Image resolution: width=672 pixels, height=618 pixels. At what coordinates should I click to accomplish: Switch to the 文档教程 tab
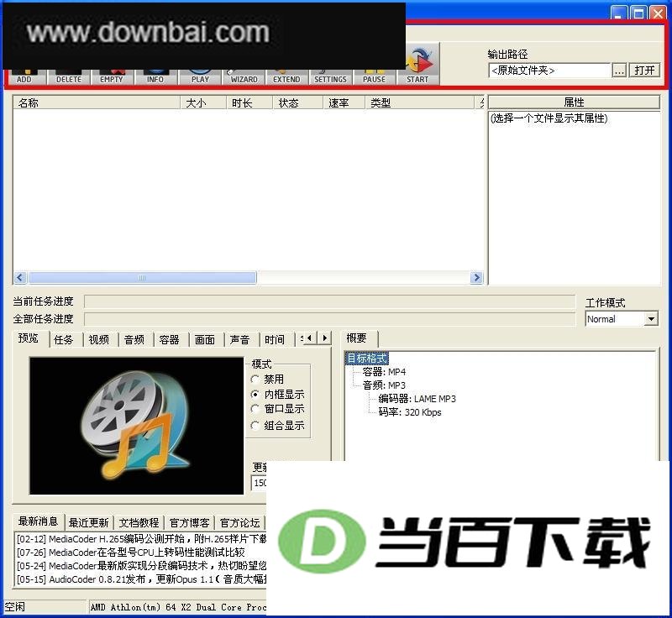tap(139, 523)
